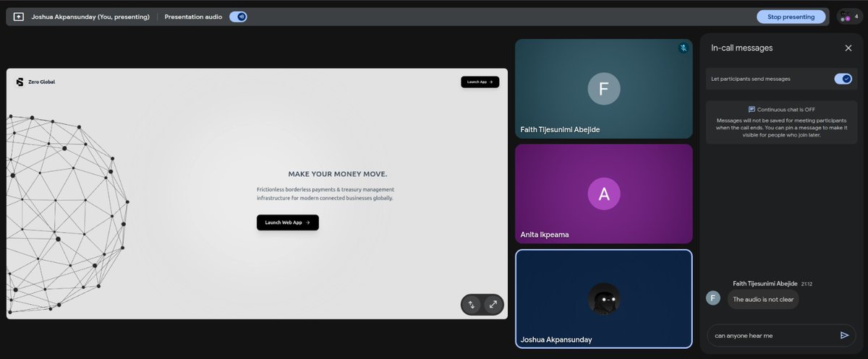The height and width of the screenshot is (359, 868).
Task: Click Launch App button in presented page header
Action: (x=480, y=82)
